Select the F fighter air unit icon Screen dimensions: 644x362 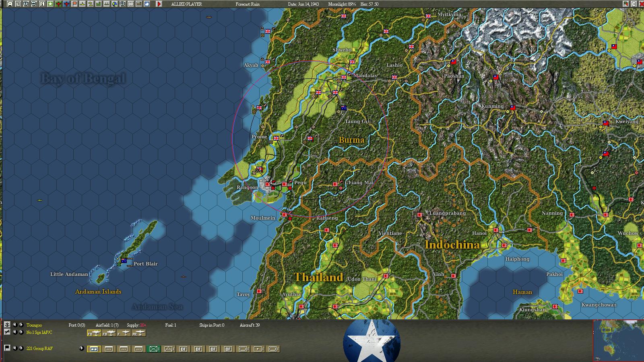pyautogui.click(x=124, y=333)
